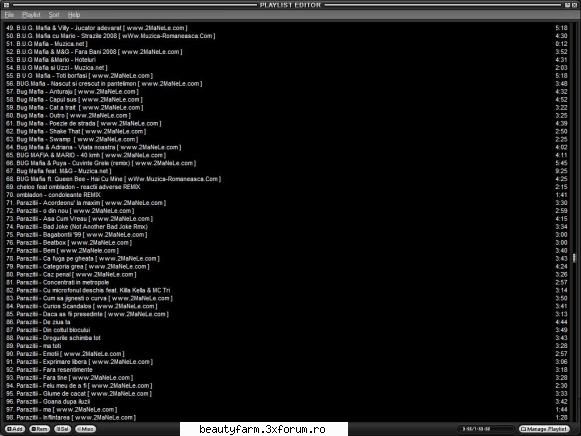
Task: Select track 53 Hoteluri
Action: coord(286,60)
